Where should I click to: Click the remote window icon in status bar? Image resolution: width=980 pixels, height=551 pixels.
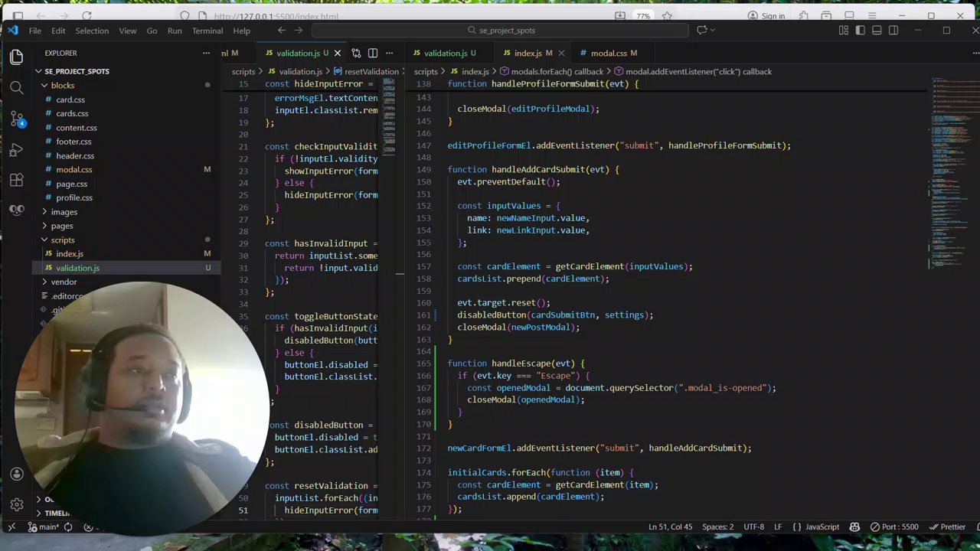coord(11,527)
